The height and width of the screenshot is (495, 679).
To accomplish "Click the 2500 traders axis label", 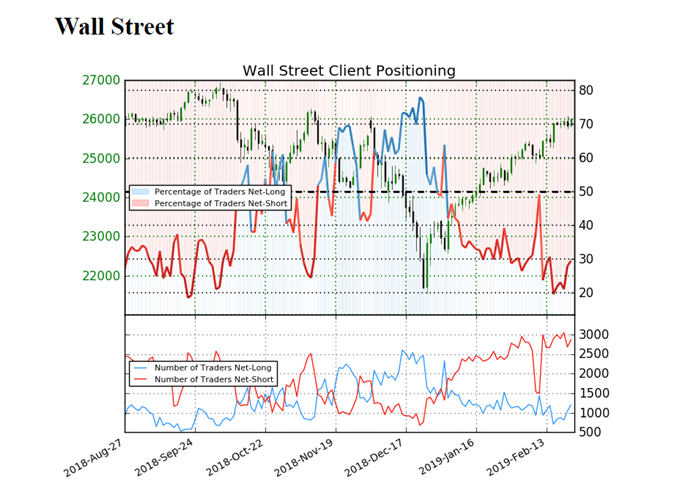I will click(x=594, y=354).
